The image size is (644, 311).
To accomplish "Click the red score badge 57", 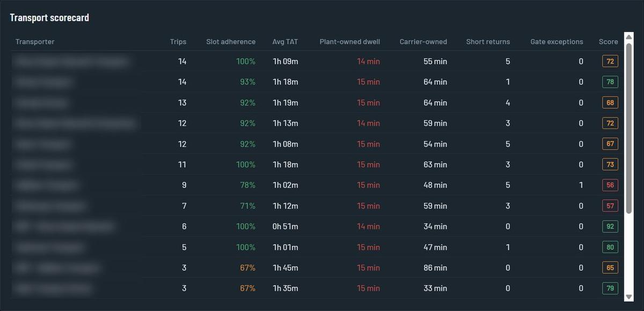I will [x=610, y=206].
